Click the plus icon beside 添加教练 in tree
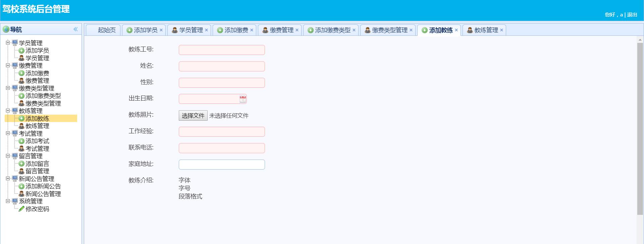The height and width of the screenshot is (244, 644). click(x=21, y=118)
